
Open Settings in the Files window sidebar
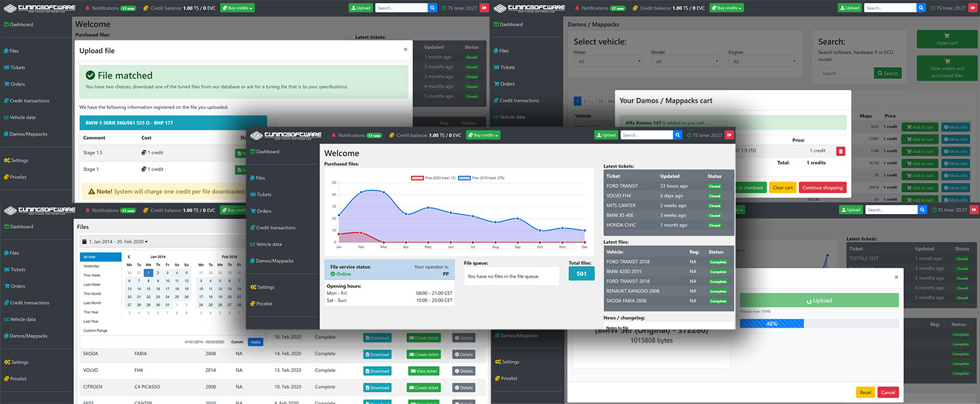coord(16,362)
